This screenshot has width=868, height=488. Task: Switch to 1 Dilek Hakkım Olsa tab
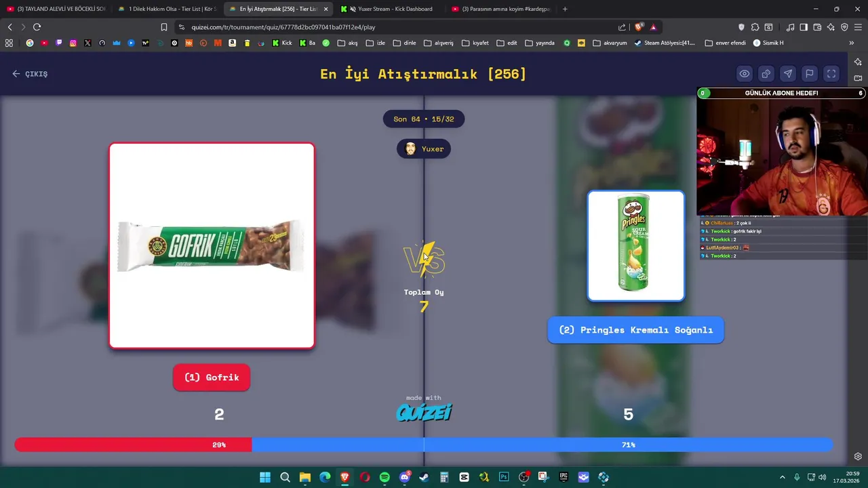point(167,9)
